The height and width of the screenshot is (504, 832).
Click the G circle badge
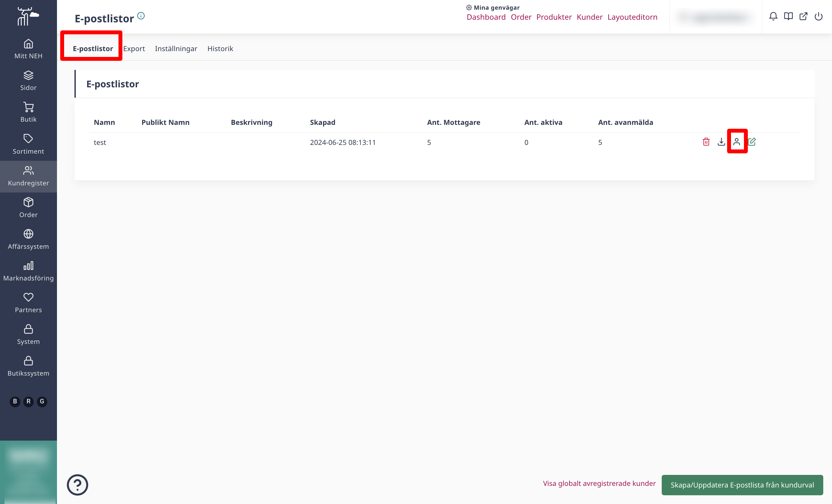point(42,401)
